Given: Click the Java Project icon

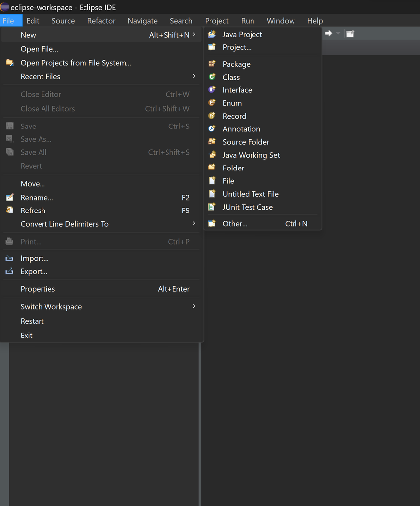Looking at the screenshot, I should tap(212, 34).
